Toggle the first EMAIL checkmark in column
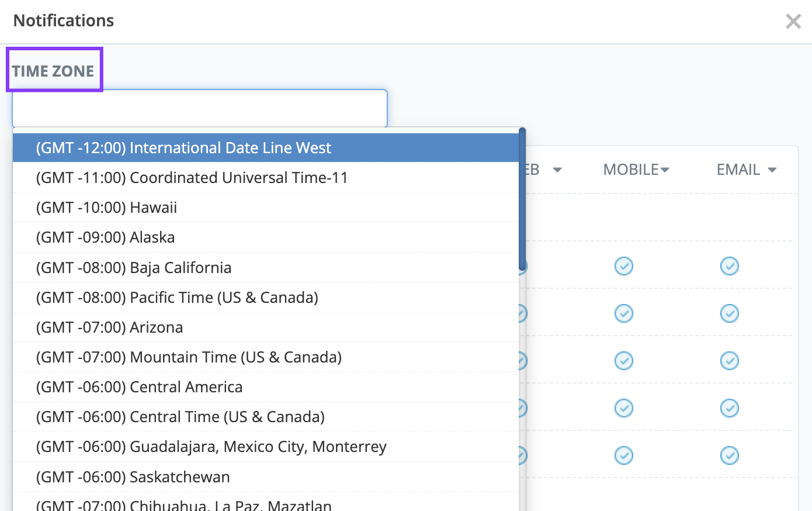Viewport: 812px width, 511px height. tap(730, 266)
